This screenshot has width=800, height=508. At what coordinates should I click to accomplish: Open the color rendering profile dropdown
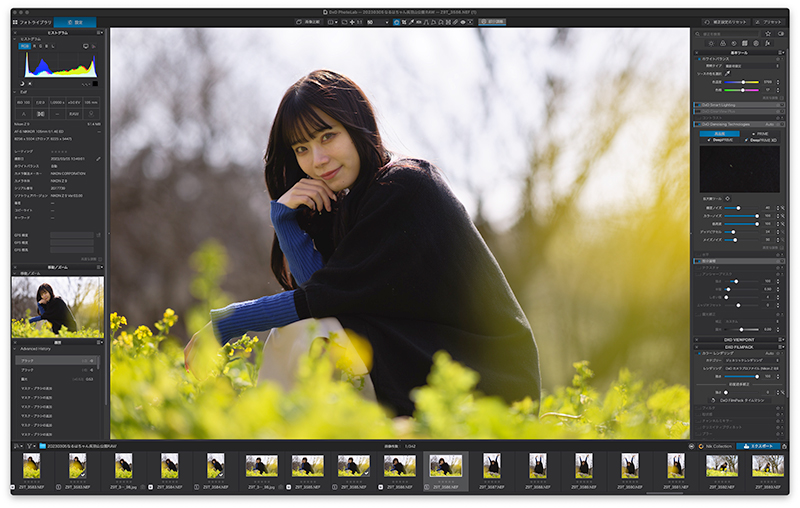pyautogui.click(x=752, y=368)
